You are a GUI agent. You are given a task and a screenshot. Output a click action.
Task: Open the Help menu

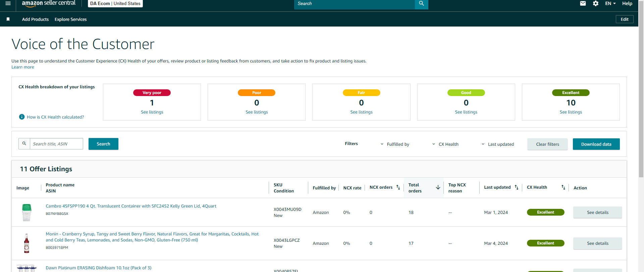coord(627,3)
